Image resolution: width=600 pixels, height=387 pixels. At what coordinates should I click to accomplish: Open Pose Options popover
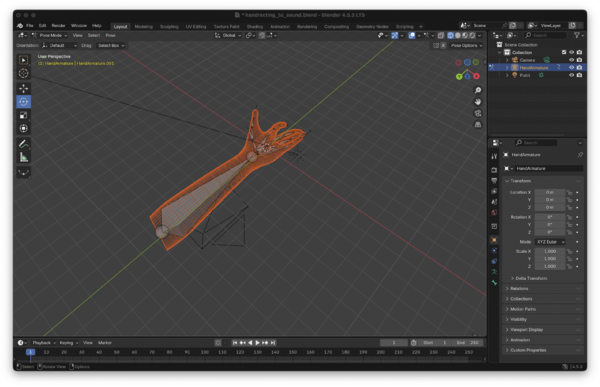pos(466,46)
